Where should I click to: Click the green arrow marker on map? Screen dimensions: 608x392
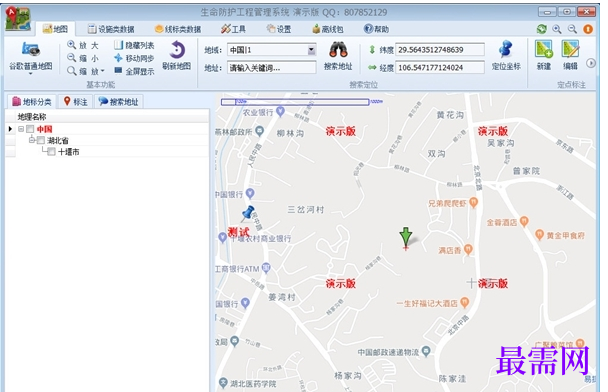(x=406, y=238)
